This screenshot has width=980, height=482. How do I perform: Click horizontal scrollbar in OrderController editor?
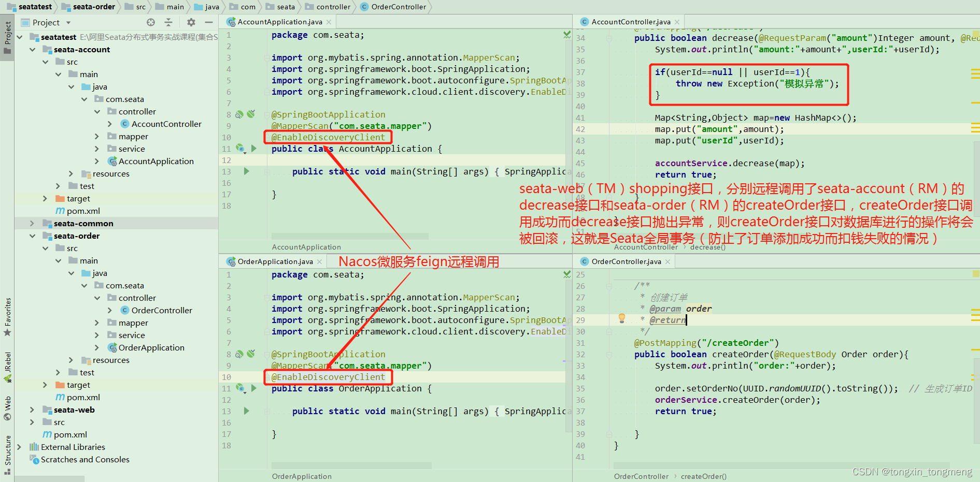pyautogui.click(x=782, y=466)
